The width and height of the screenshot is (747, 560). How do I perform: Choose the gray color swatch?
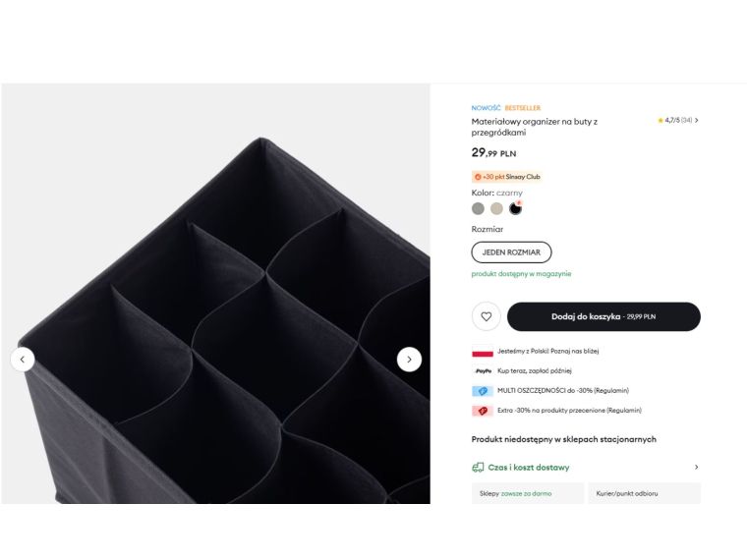[478, 208]
